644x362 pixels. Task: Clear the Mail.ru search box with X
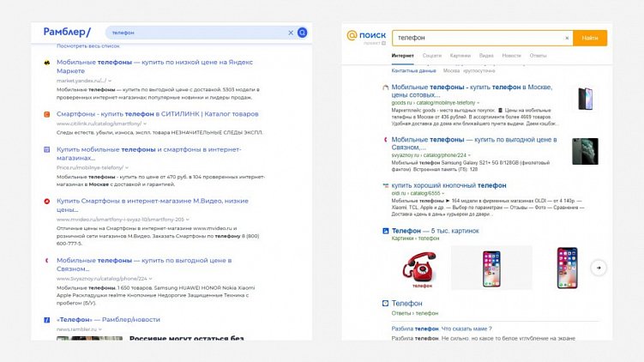(567, 38)
